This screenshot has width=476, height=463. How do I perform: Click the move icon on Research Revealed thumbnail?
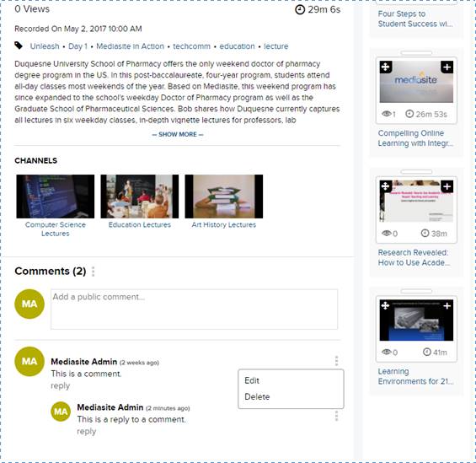[386, 186]
